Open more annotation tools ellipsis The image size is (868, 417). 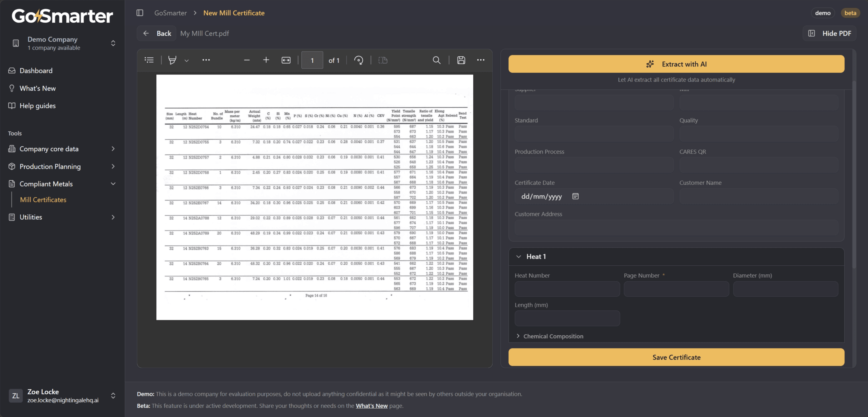206,60
